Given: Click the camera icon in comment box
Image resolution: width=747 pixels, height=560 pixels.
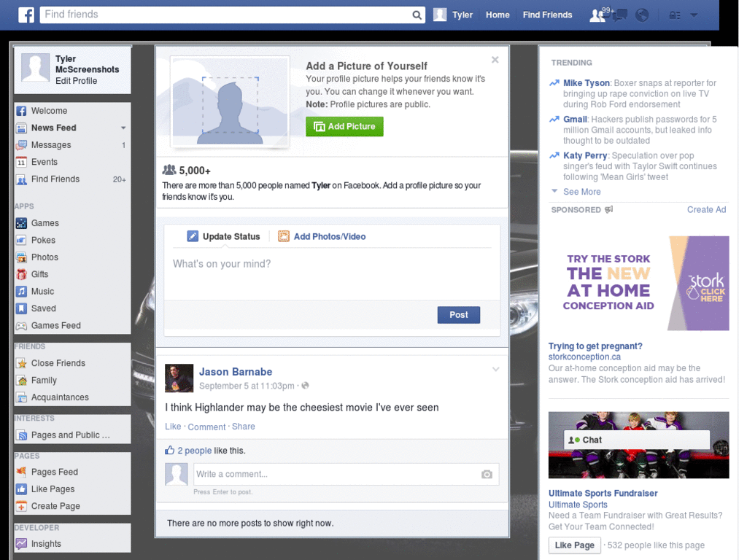Looking at the screenshot, I should pyautogui.click(x=487, y=474).
